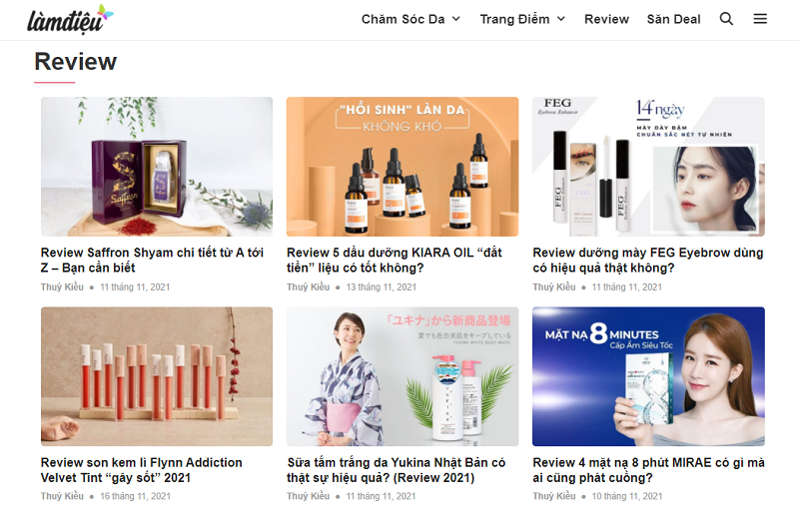The width and height of the screenshot is (799, 532).
Task: Open Sữa tắm trắng da Yukina title
Action: pos(396,470)
